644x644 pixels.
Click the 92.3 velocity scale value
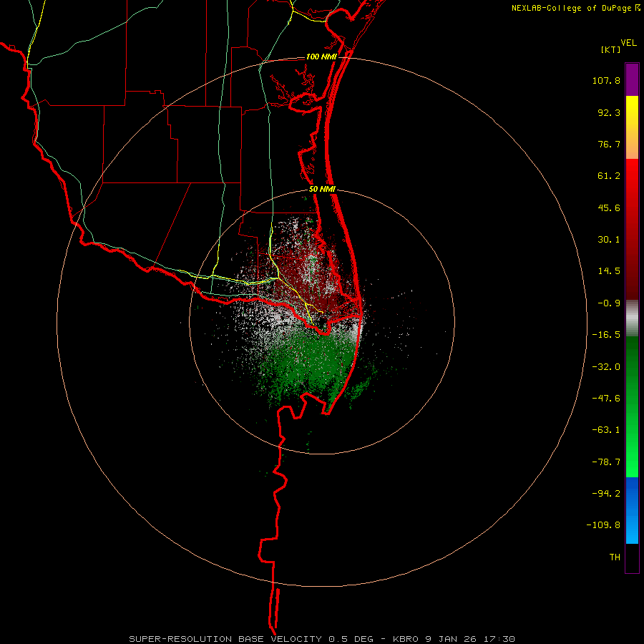click(609, 112)
